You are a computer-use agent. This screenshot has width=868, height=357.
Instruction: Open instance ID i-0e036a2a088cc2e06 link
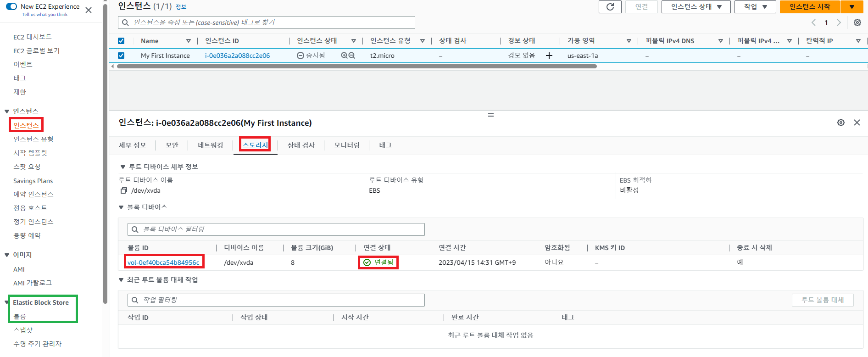[x=237, y=56]
